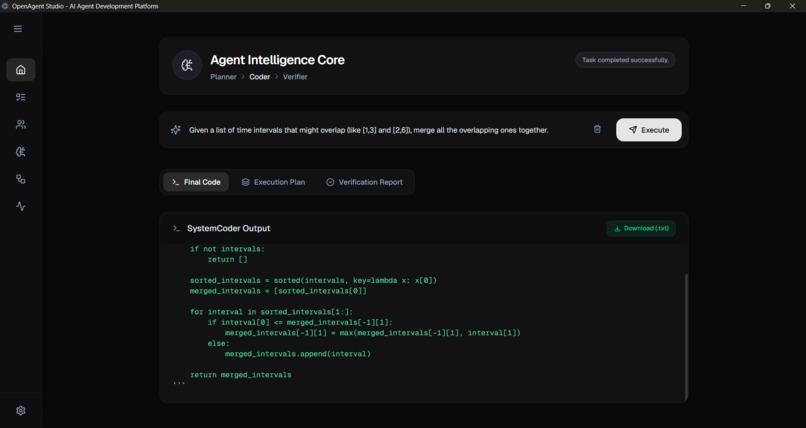This screenshot has width=806, height=428.
Task: Select the Planner breadcrumb step
Action: pos(223,77)
